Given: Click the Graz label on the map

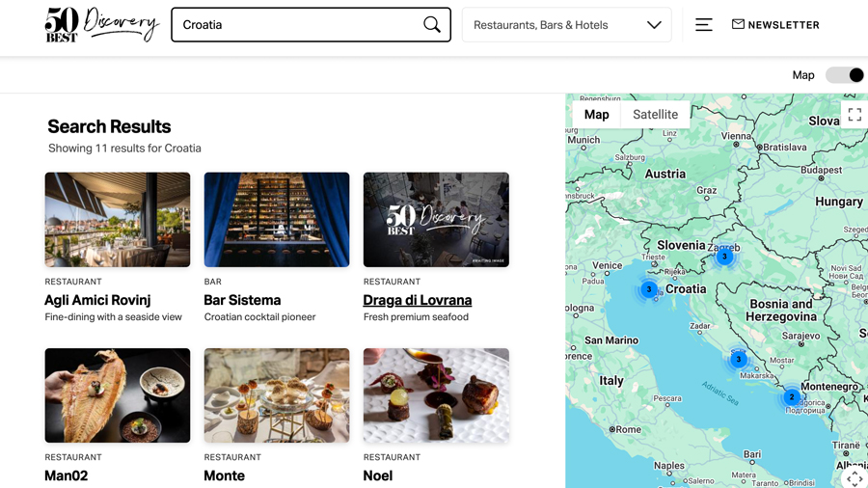Looking at the screenshot, I should click(x=706, y=190).
